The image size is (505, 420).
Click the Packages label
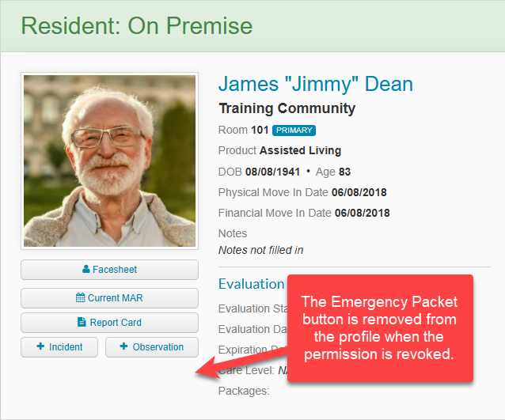pos(244,391)
